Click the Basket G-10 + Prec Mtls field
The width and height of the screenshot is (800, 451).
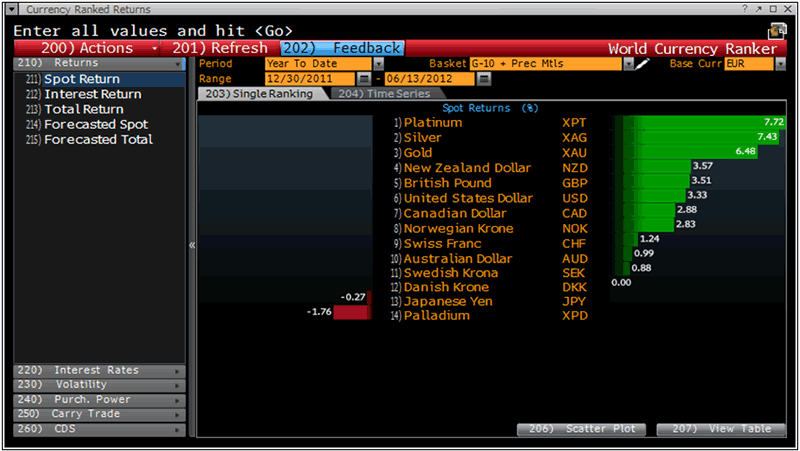coord(546,64)
